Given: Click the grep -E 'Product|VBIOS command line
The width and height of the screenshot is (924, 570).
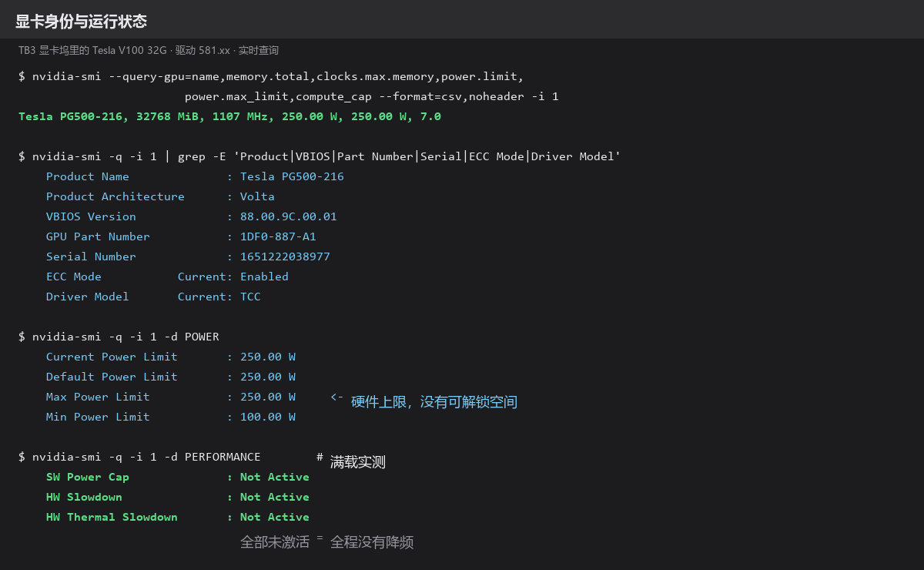Looking at the screenshot, I should coord(320,156).
